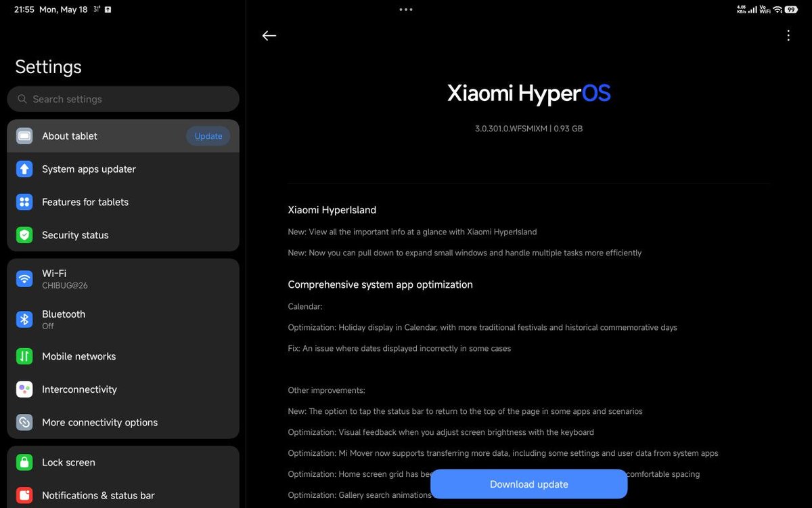Open the About tablet settings entry
The height and width of the screenshot is (508, 812).
coord(123,136)
